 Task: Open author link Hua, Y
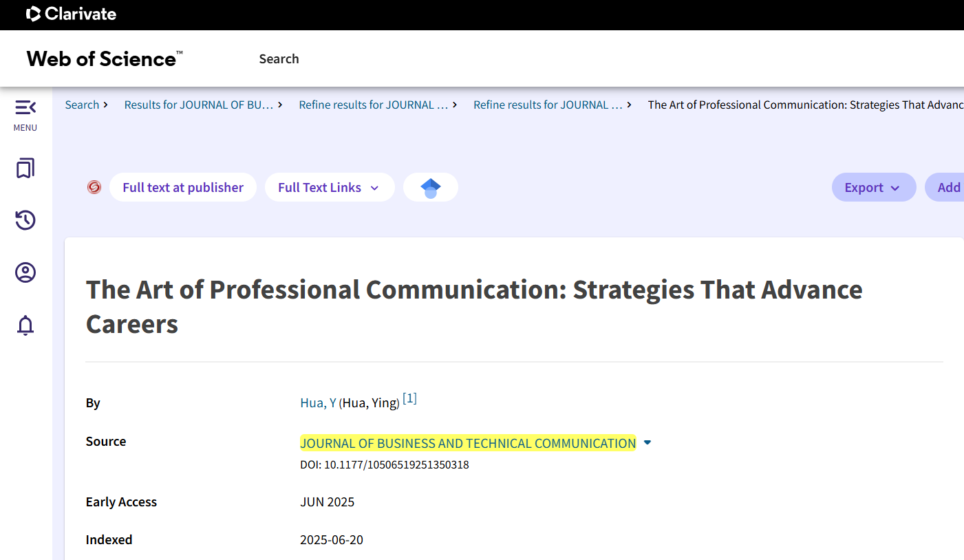pos(318,403)
